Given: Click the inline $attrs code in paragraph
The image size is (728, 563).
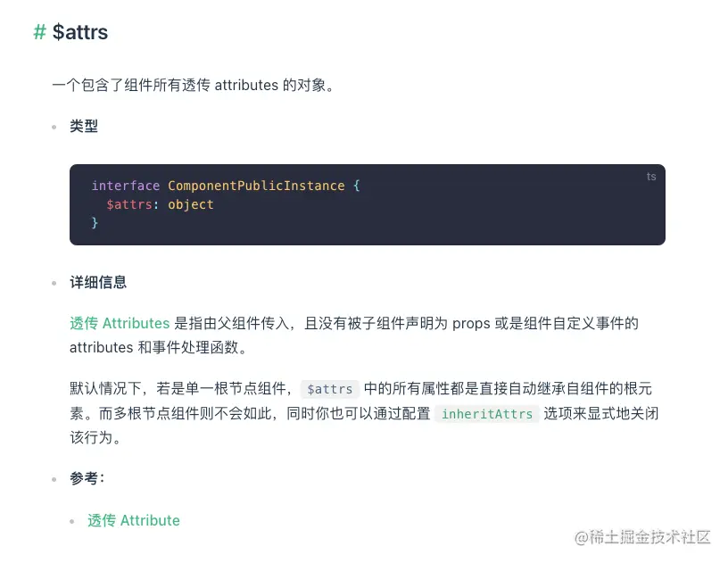Looking at the screenshot, I should click(329, 389).
